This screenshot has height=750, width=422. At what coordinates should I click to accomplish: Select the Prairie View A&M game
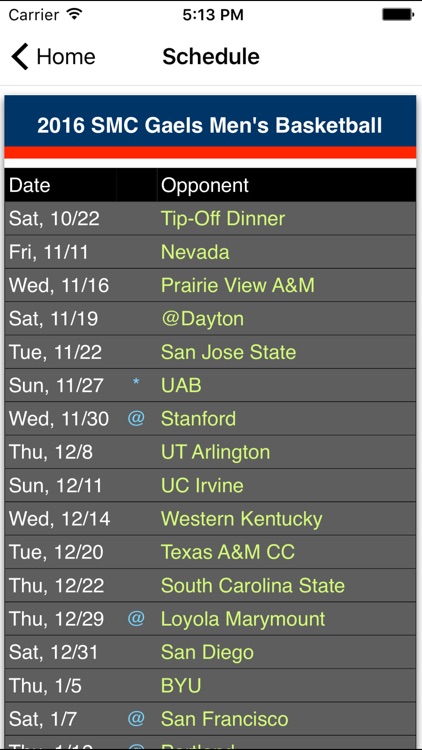pyautogui.click(x=238, y=286)
